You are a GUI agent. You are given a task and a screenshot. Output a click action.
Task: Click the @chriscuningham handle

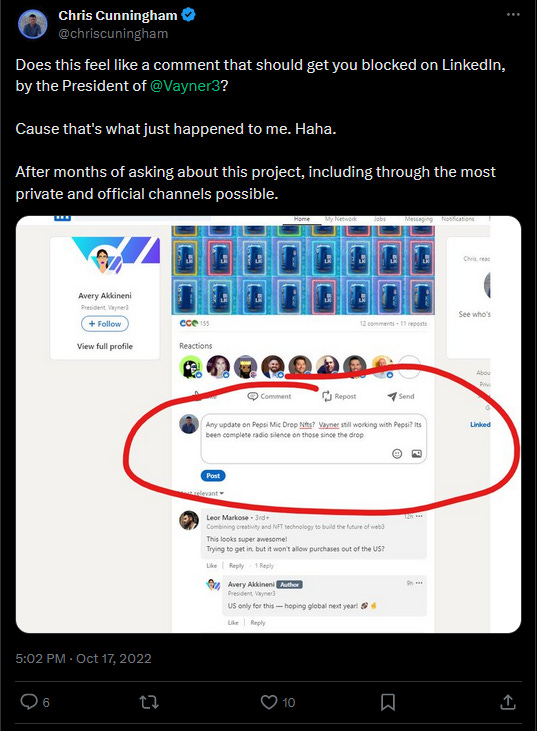click(113, 34)
